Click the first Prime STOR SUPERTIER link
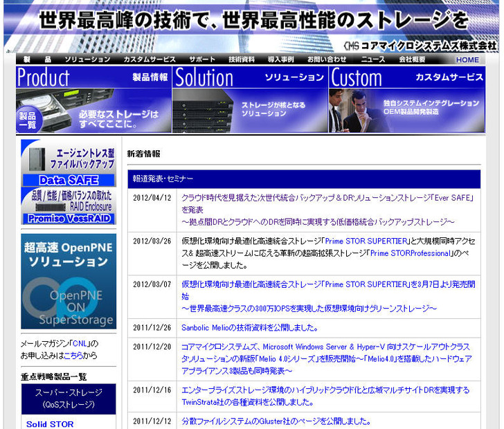Viewport: 504px width, 429px height. 366,241
